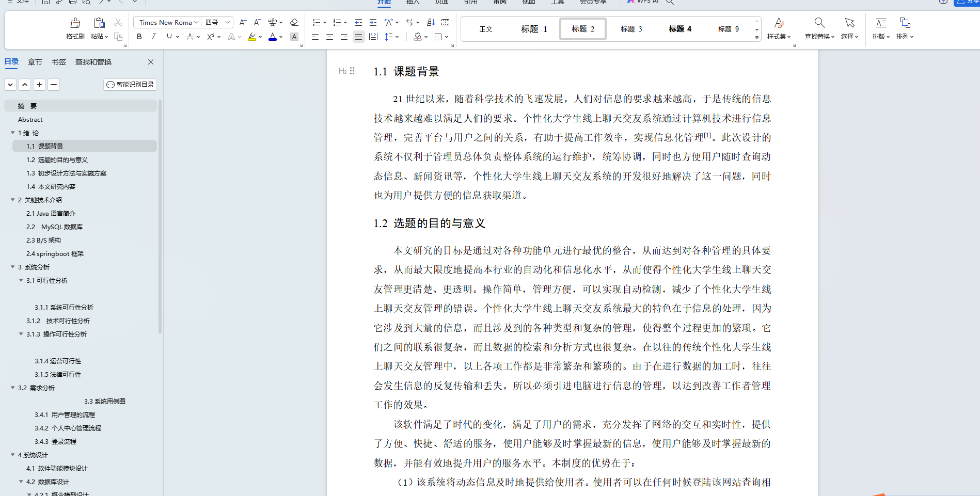The width and height of the screenshot is (980, 496).
Task: Clear character formatting with eraser icon
Action: coord(294,22)
